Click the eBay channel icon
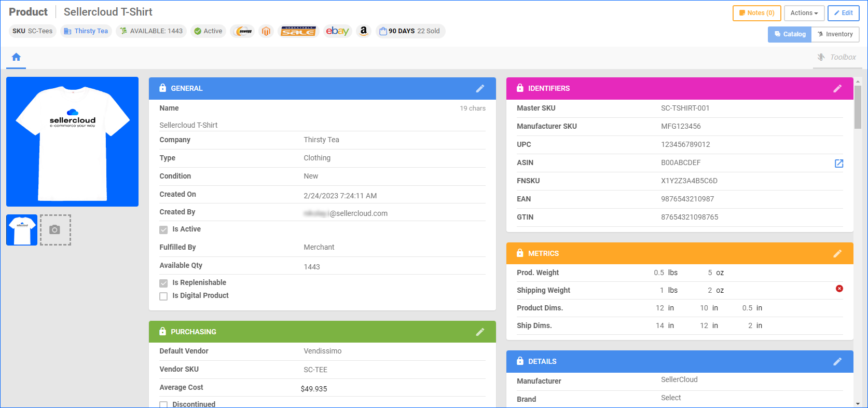 pos(337,31)
